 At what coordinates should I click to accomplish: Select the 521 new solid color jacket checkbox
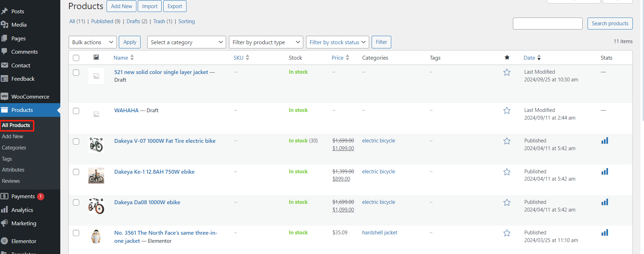pos(76,73)
